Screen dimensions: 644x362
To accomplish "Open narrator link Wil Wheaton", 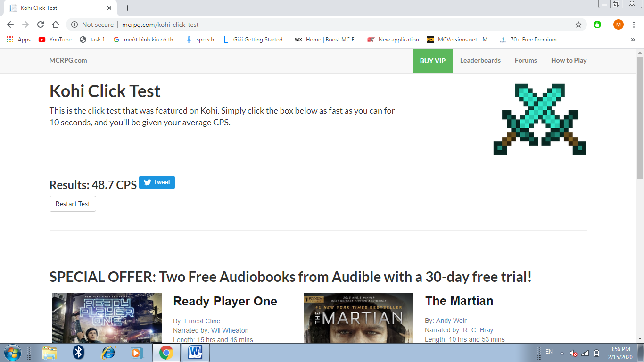I will pos(230,330).
